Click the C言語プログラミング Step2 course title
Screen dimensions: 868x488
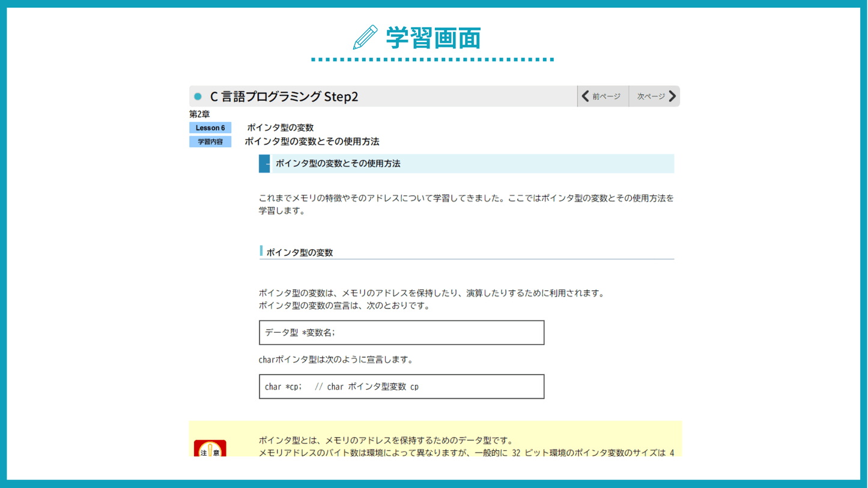284,97
